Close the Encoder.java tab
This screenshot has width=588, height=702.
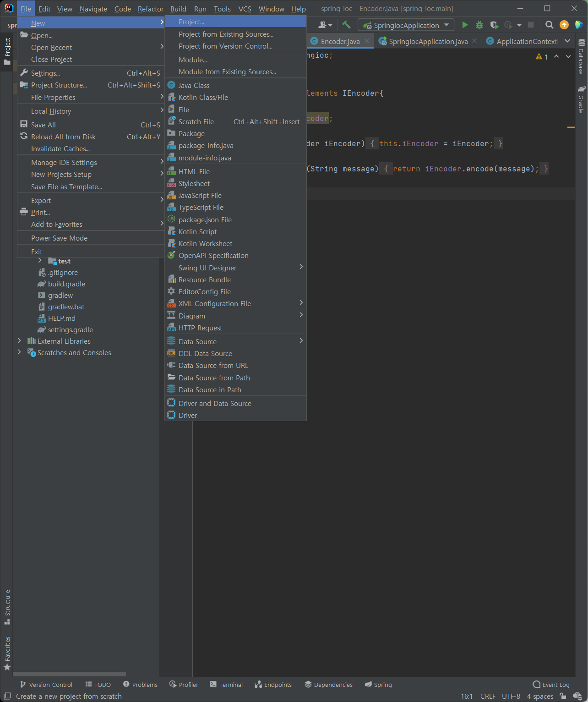367,41
